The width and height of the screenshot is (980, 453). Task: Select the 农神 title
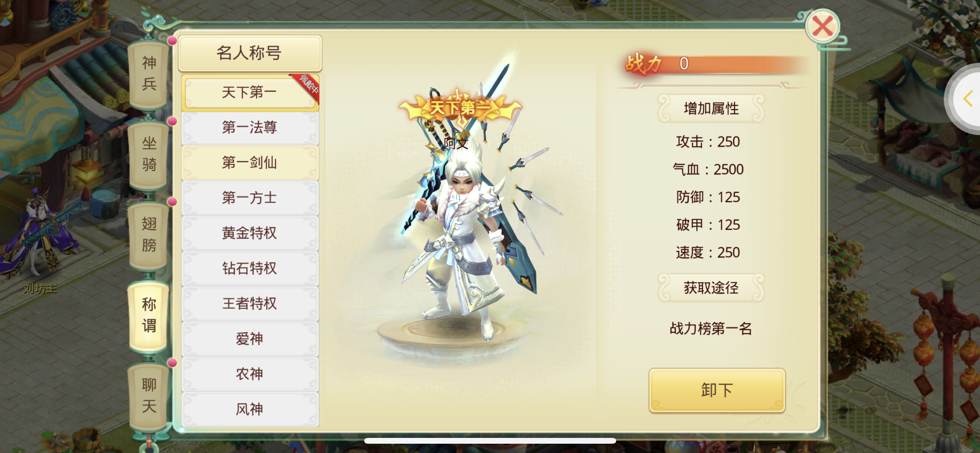tap(250, 374)
